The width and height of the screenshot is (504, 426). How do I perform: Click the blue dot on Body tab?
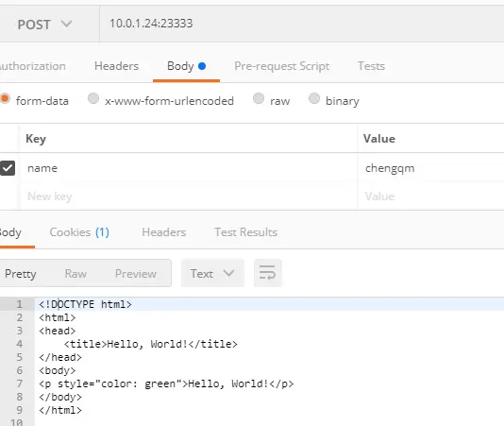click(x=202, y=66)
